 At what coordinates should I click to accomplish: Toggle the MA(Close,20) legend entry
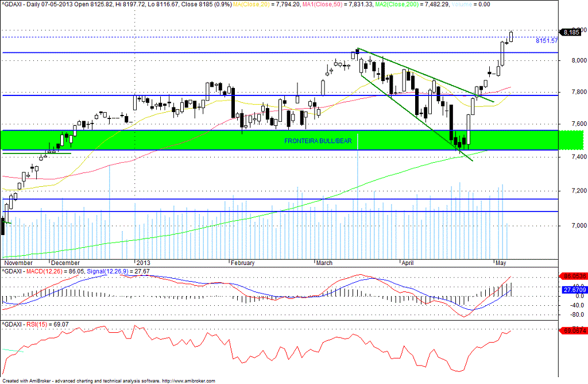coord(250,5)
